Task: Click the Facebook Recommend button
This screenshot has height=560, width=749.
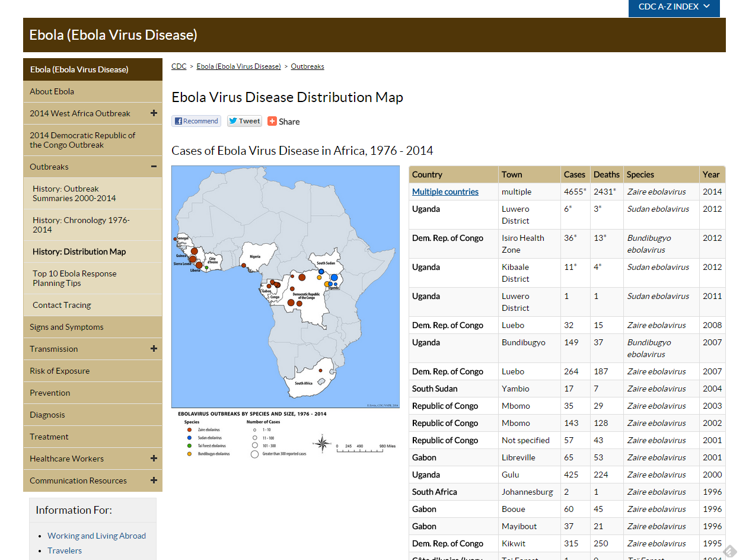Action: tap(196, 121)
